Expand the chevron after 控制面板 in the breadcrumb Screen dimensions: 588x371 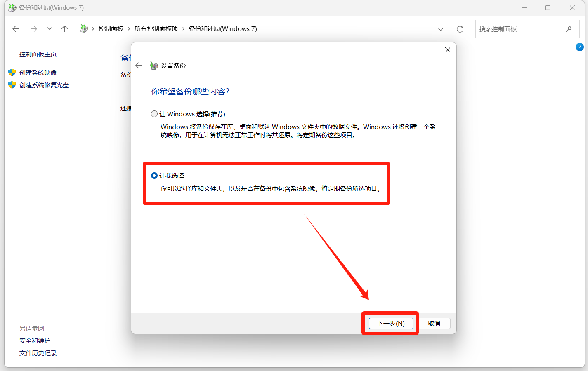129,29
